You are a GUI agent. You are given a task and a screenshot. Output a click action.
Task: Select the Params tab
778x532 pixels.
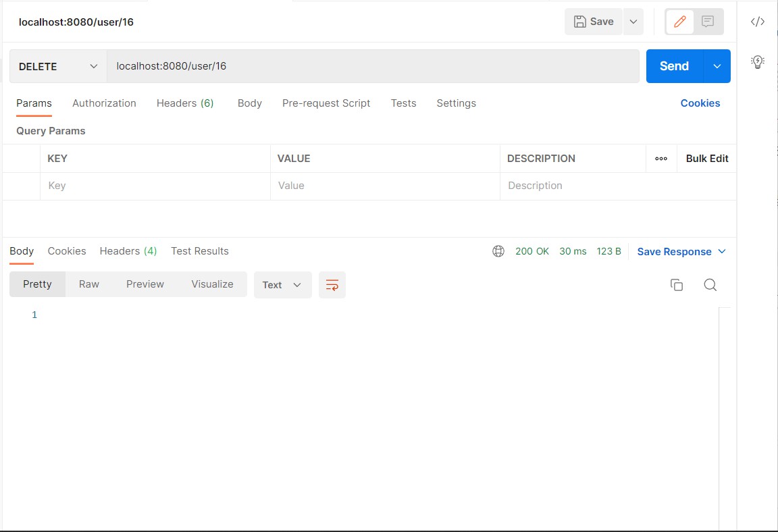point(34,103)
